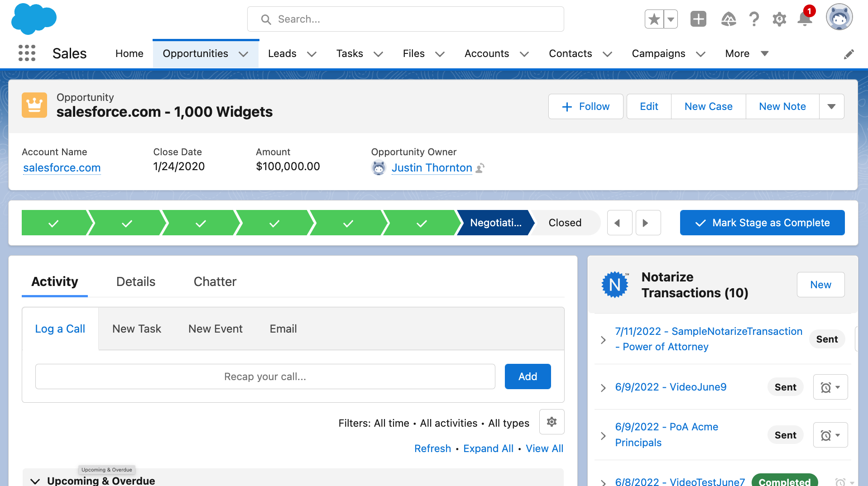Open the Trailhead guidance icon
Viewport: 868px width, 486px height.
[x=728, y=19]
